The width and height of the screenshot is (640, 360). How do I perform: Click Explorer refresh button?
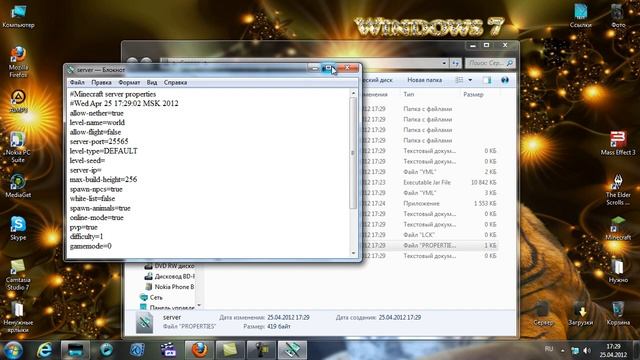(456, 63)
